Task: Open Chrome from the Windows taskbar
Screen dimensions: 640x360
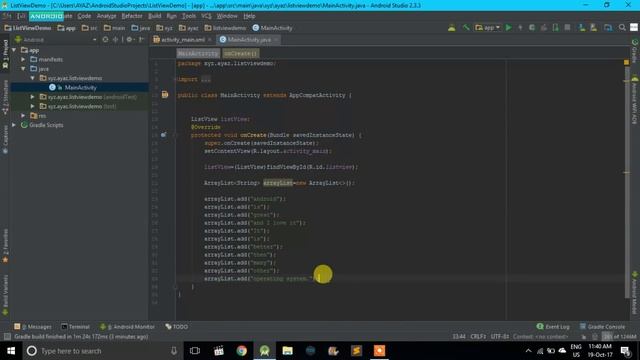Action: 242,351
